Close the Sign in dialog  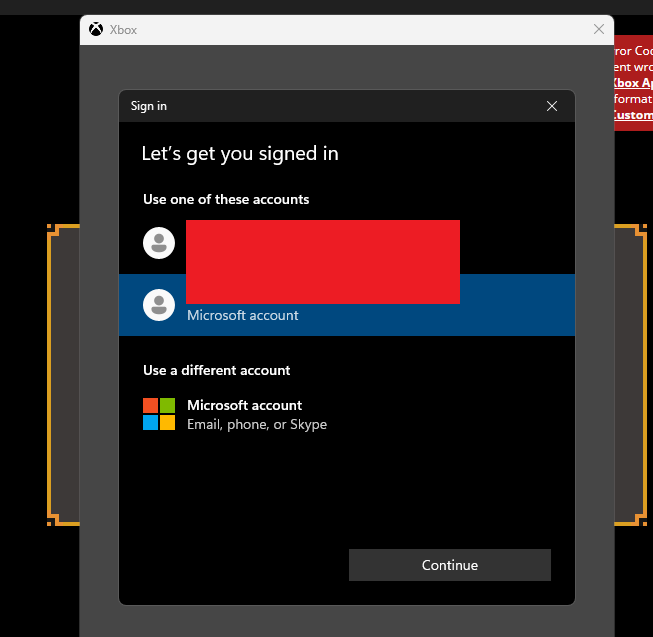coord(552,106)
